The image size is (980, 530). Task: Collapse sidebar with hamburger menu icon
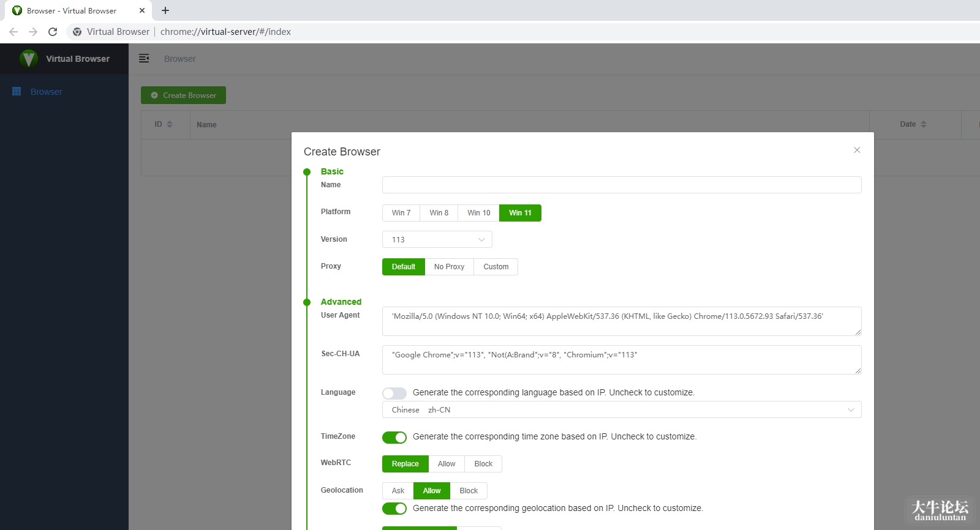click(x=144, y=58)
